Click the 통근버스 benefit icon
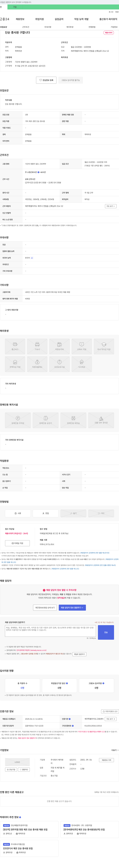Screen dimensions: 119x868 [x=15, y=346]
